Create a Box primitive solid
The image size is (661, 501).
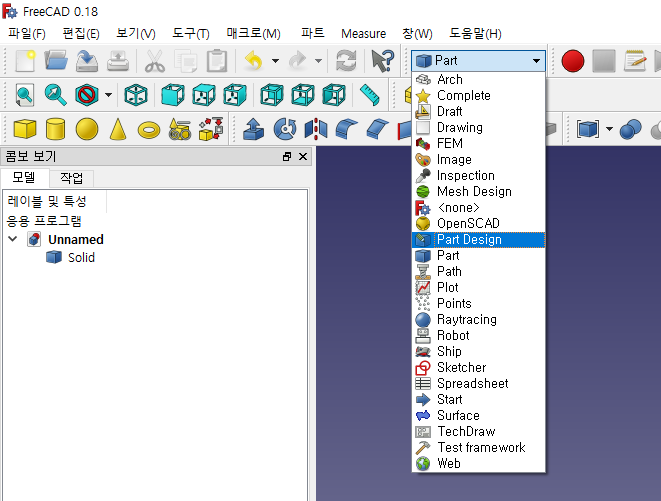[x=25, y=129]
